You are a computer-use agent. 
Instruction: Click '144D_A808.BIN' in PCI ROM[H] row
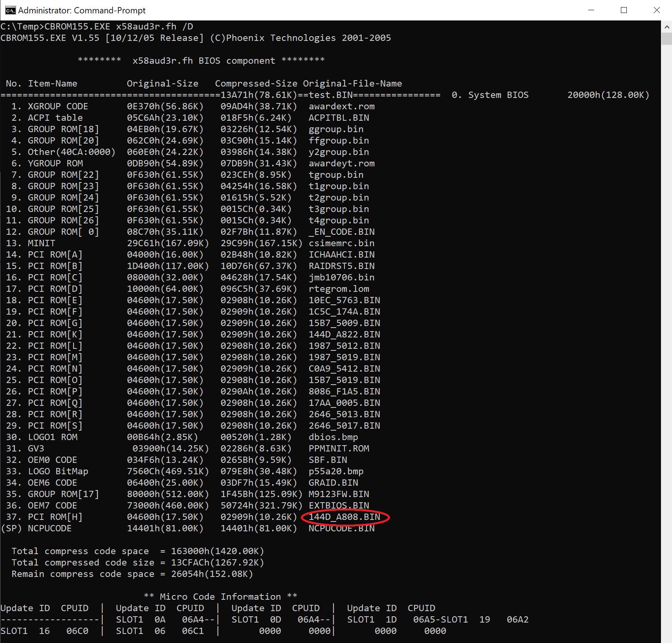pos(344,517)
